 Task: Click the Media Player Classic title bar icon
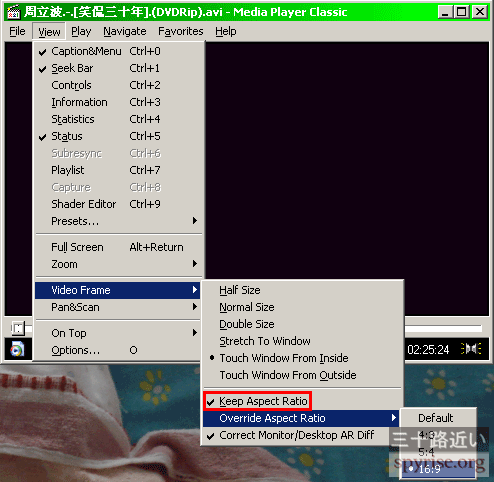13,12
